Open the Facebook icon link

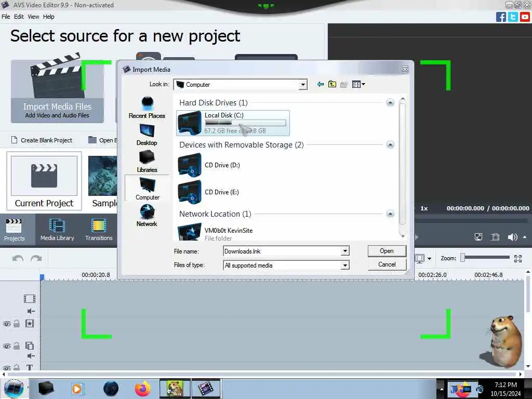pyautogui.click(x=501, y=17)
